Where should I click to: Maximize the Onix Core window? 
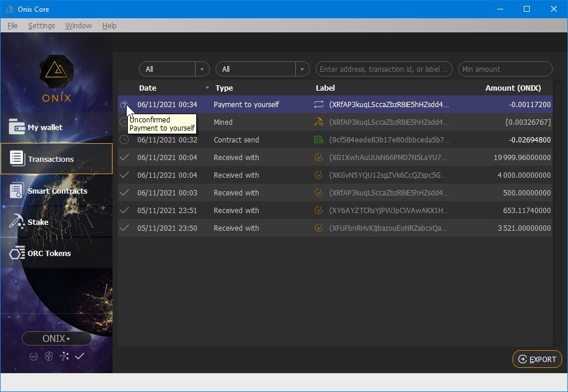527,9
